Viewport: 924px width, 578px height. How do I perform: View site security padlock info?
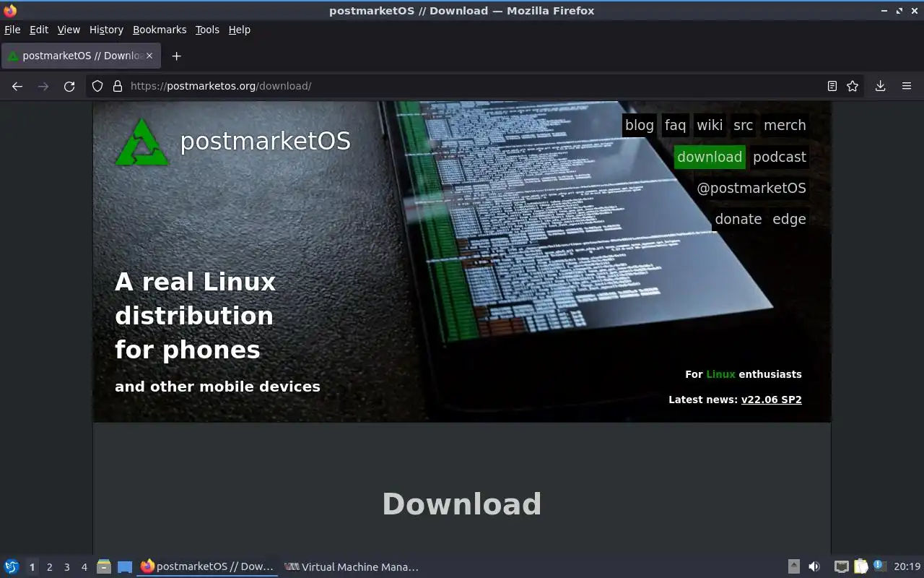118,86
